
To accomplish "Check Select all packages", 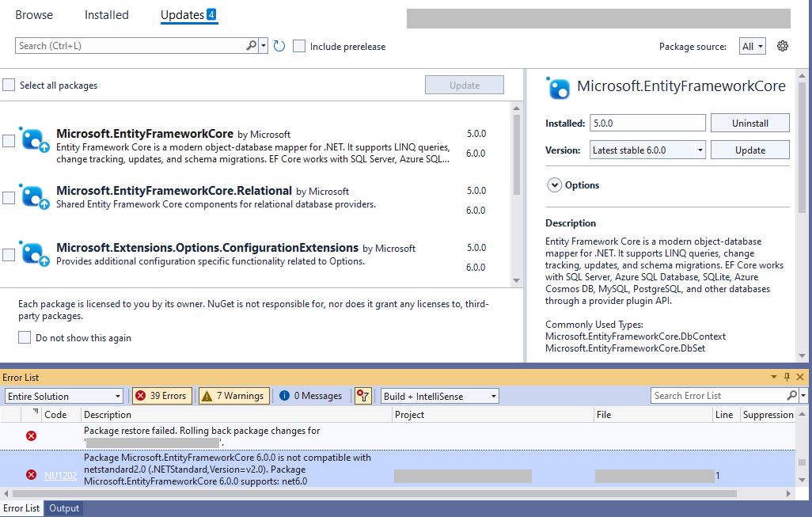I will 9,85.
